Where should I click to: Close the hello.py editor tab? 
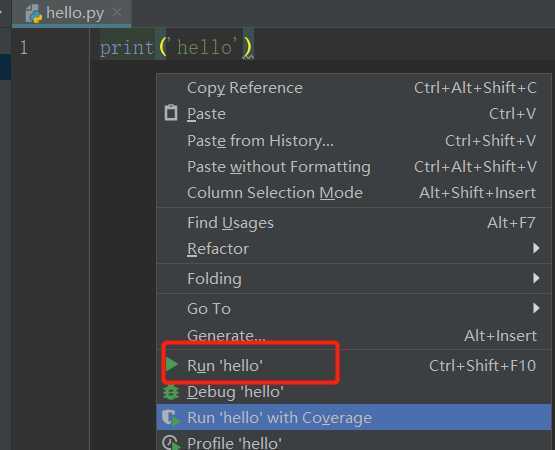pos(116,12)
